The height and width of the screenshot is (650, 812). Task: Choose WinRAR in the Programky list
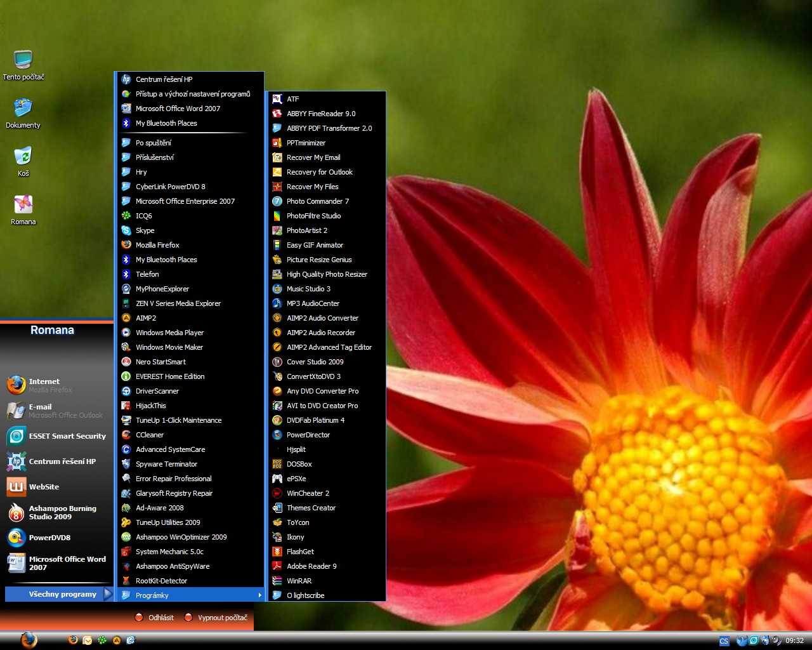(299, 581)
